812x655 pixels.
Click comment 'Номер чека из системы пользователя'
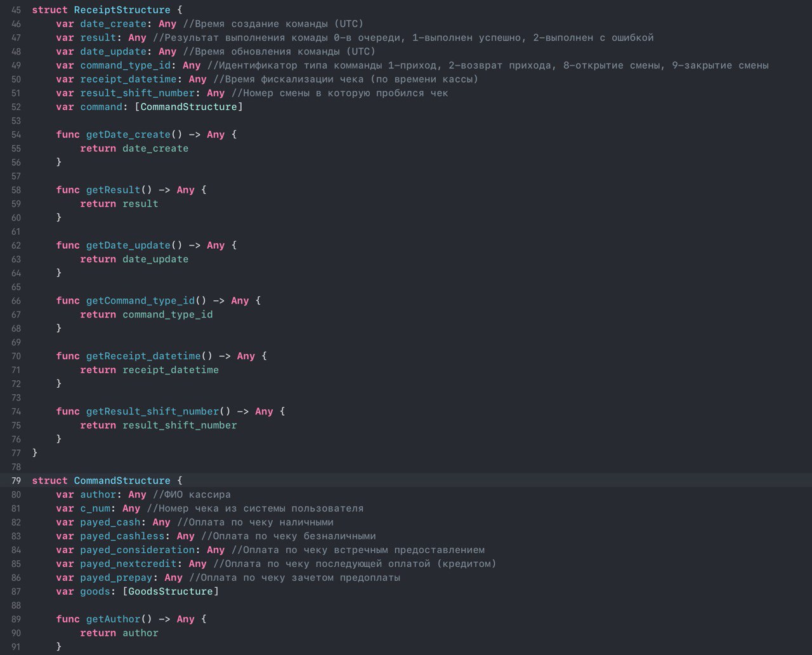pyautogui.click(x=255, y=508)
